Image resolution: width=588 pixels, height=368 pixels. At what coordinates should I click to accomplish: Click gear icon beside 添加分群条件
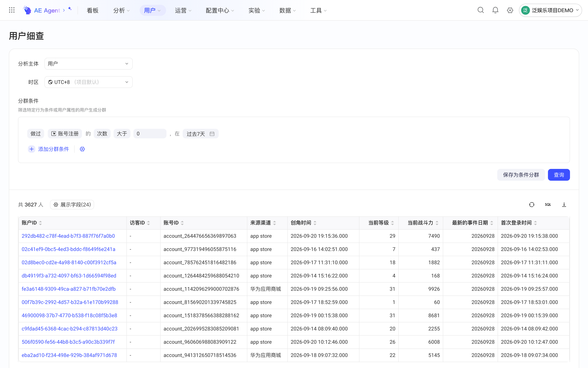point(82,149)
